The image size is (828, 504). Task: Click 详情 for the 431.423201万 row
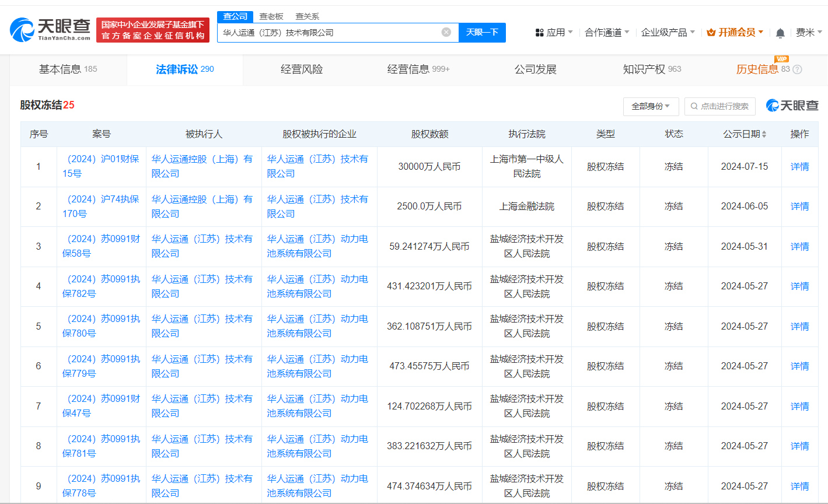click(799, 286)
